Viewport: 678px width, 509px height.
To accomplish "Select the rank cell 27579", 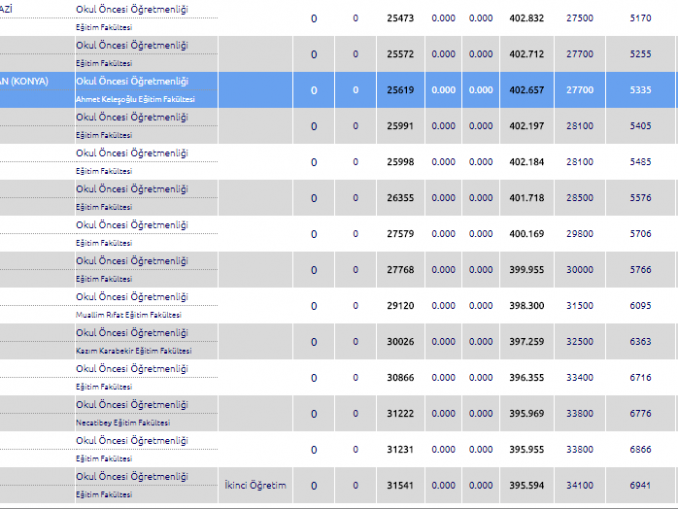I will 400,234.
